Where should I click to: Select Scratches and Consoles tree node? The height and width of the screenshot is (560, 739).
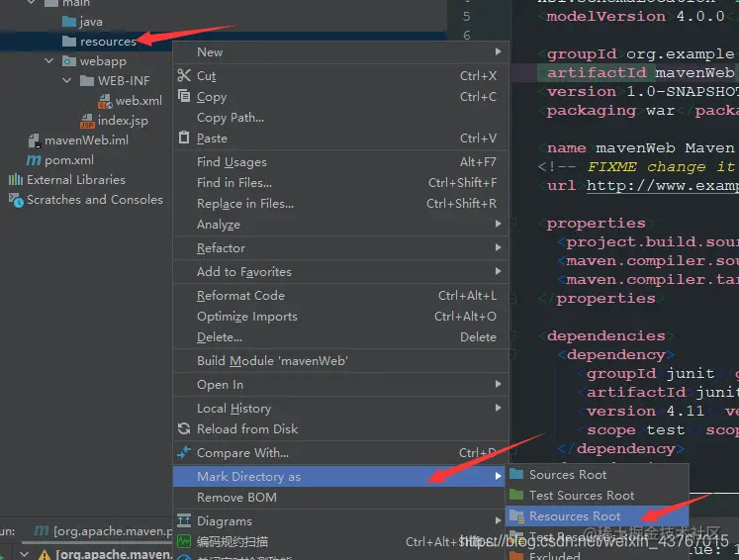[95, 200]
